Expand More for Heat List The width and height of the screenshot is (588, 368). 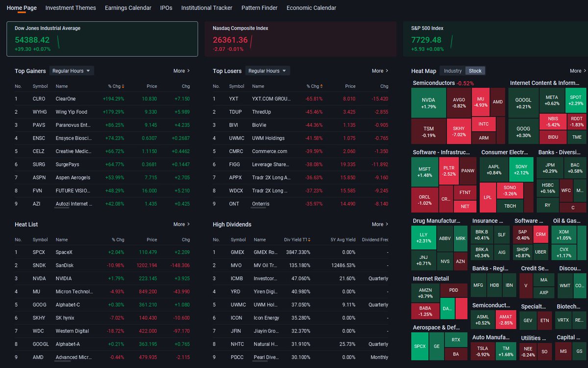(x=181, y=224)
